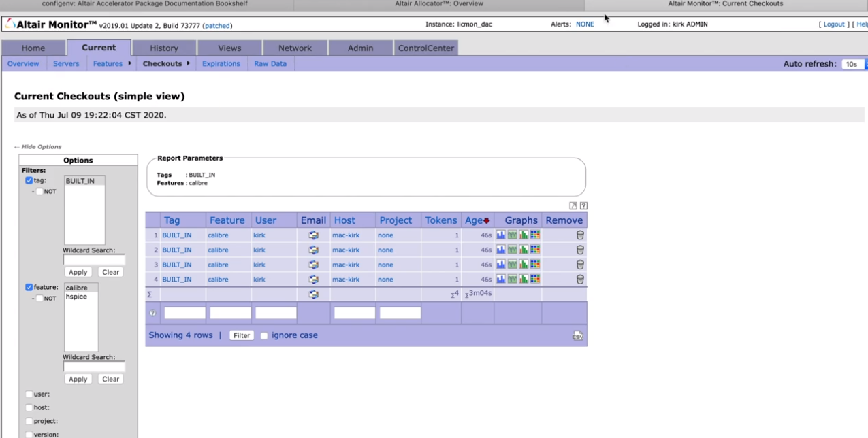Click the email icon in row 4

point(313,280)
